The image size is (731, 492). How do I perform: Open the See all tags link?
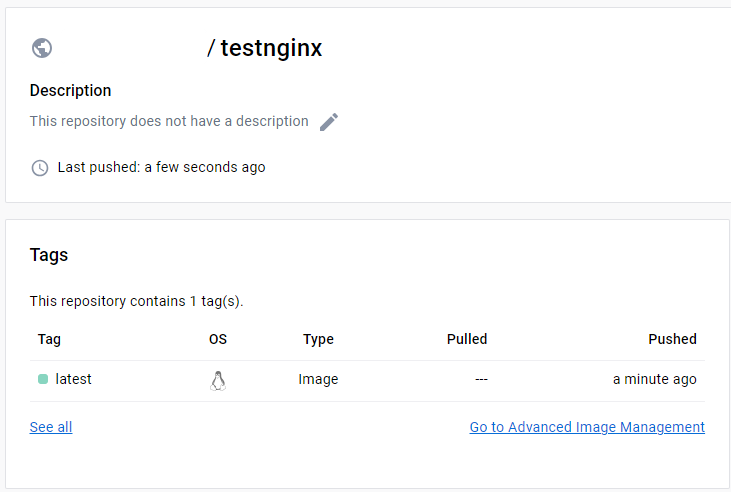click(51, 427)
